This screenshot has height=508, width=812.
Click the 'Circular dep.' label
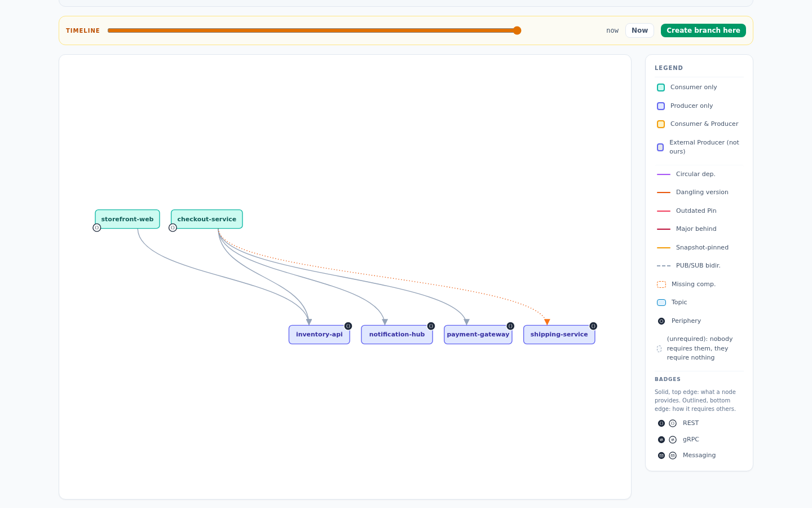click(696, 174)
